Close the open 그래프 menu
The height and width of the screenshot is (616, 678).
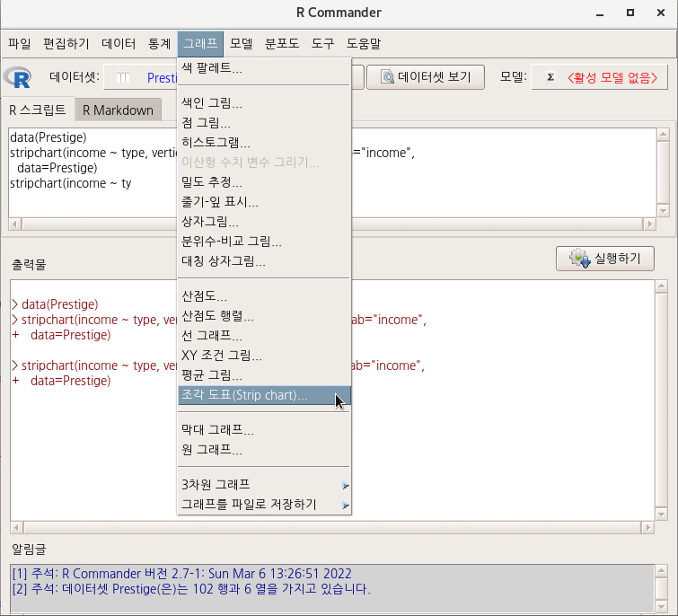click(200, 44)
